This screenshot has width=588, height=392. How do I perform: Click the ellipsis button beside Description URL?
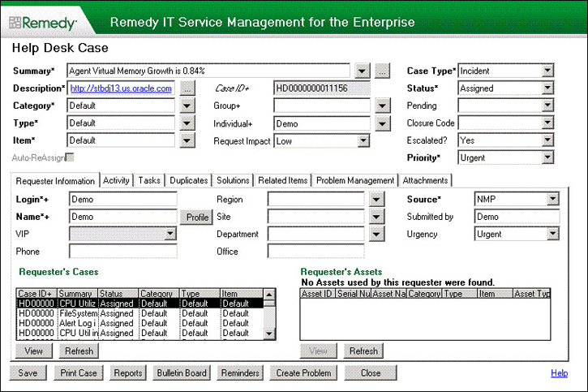tap(187, 88)
